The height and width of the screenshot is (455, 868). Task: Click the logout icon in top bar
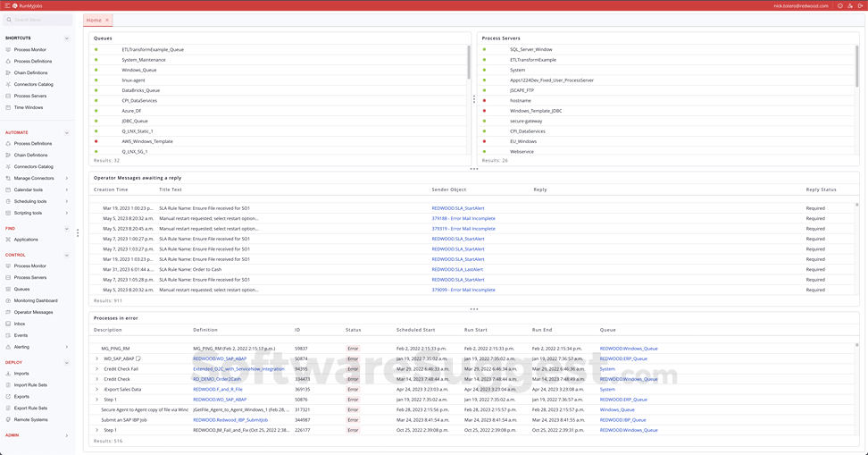(x=859, y=6)
